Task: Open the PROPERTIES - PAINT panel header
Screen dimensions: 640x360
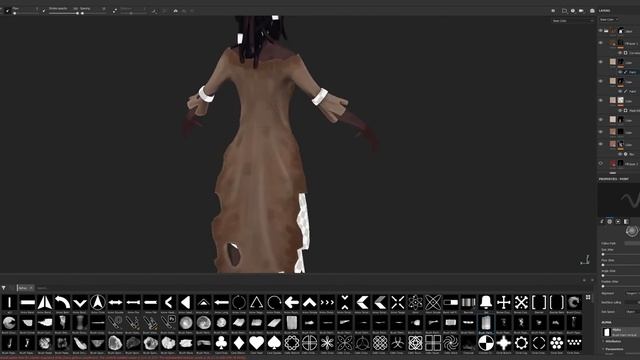Action: click(x=613, y=179)
